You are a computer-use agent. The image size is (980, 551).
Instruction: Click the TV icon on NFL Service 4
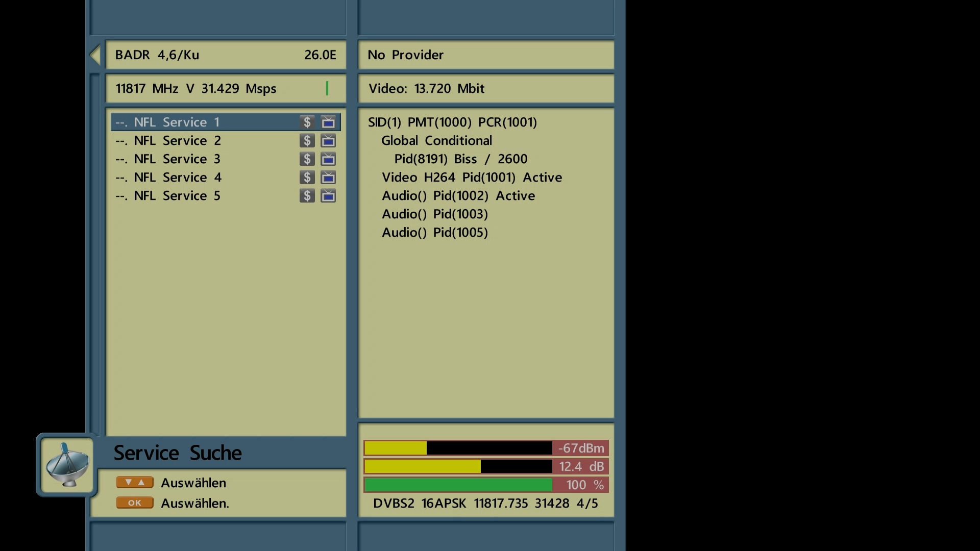click(328, 178)
